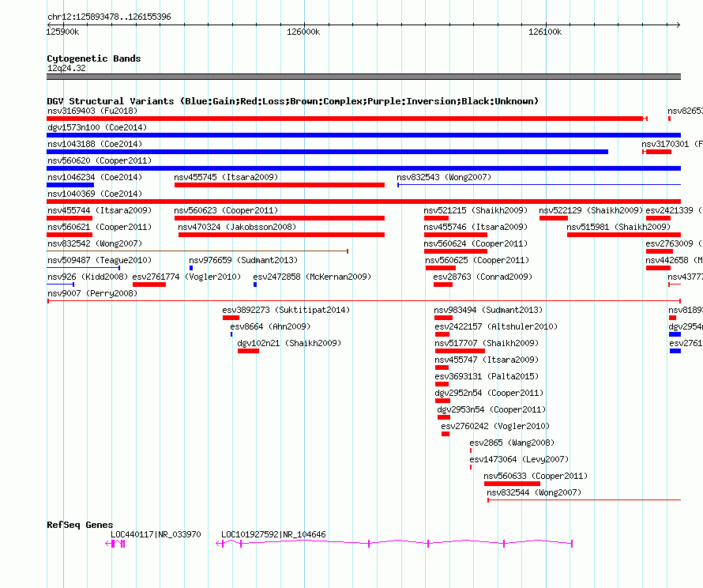The height and width of the screenshot is (588, 703).
Task: Open nsv442658 variant label
Action: [x=674, y=260]
